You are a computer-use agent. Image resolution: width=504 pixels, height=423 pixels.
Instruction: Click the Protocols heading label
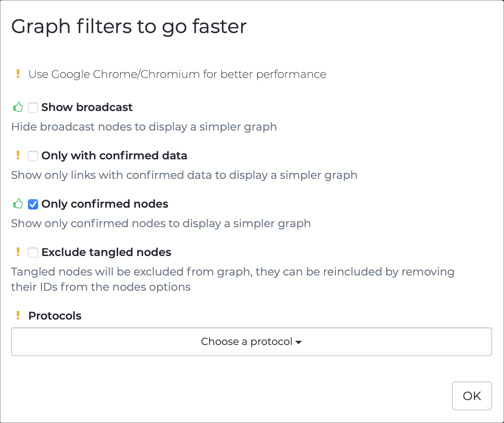pos(55,316)
